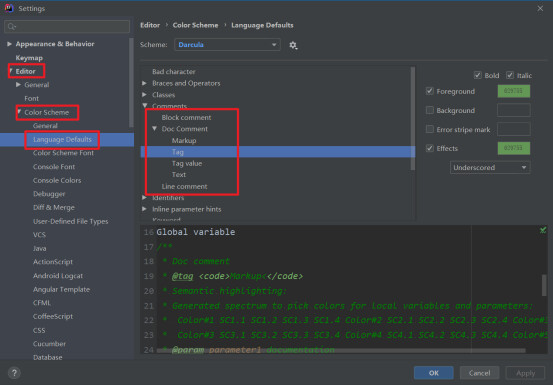Select Keymap in settings tree

tap(29, 58)
